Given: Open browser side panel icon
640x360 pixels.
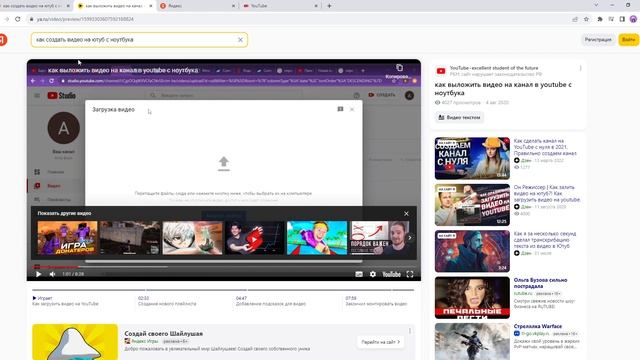Looking at the screenshot, I should (x=622, y=19).
